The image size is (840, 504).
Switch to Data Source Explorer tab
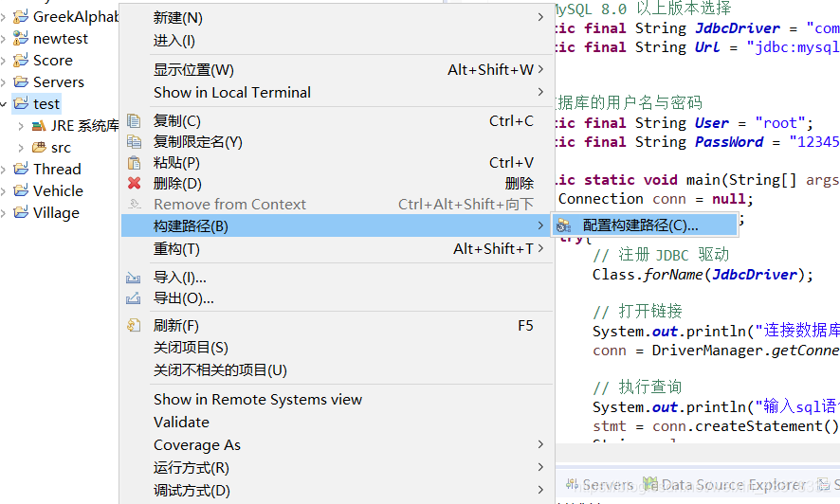click(x=725, y=485)
